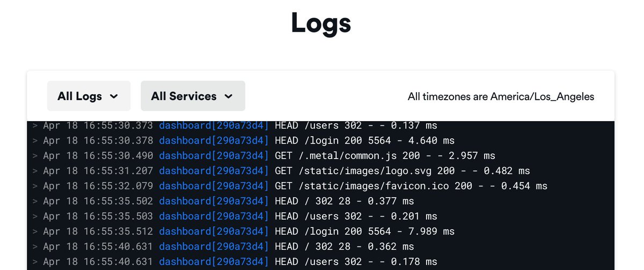Click dashboard[290a73d4] on the 16:55:31.207 line

tap(214, 171)
